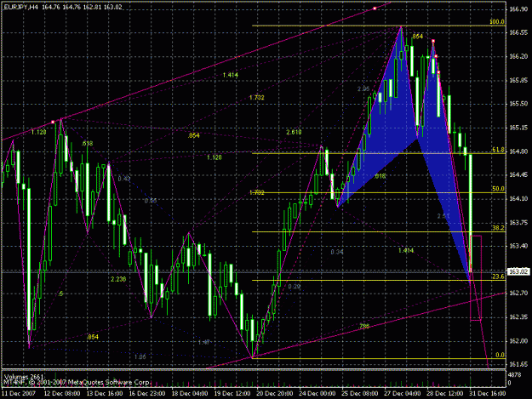
Task: Click the .5 ratio label
Action: 60,294
